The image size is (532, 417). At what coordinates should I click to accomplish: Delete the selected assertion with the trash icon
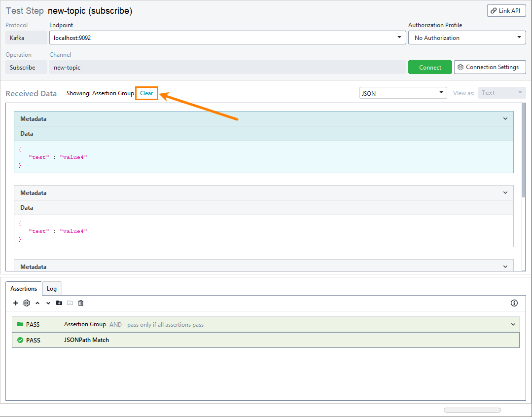coord(80,303)
